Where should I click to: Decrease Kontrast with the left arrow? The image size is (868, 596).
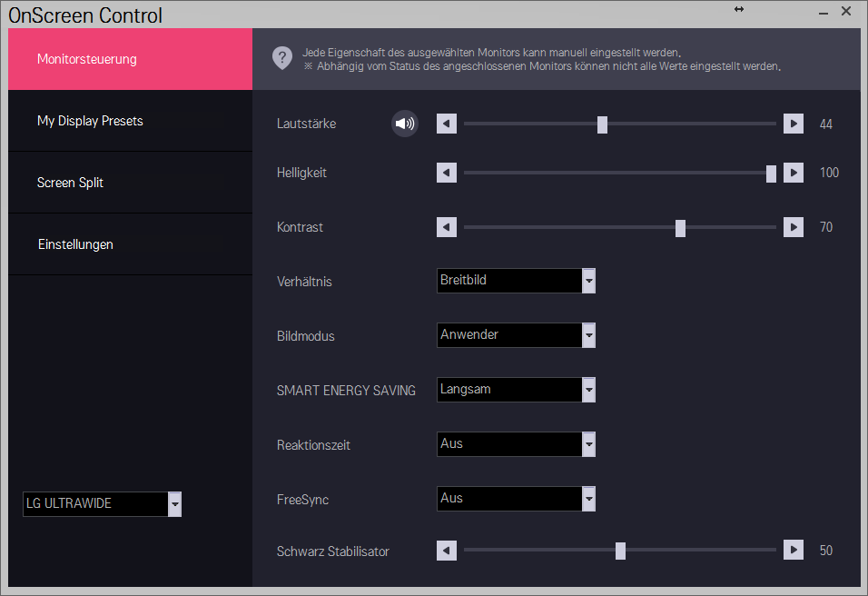click(446, 227)
